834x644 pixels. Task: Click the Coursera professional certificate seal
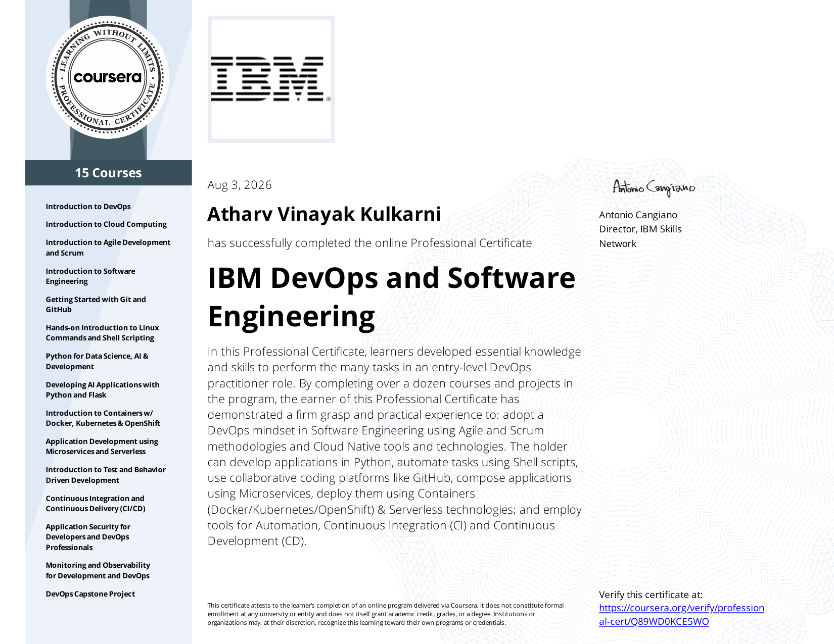point(108,77)
